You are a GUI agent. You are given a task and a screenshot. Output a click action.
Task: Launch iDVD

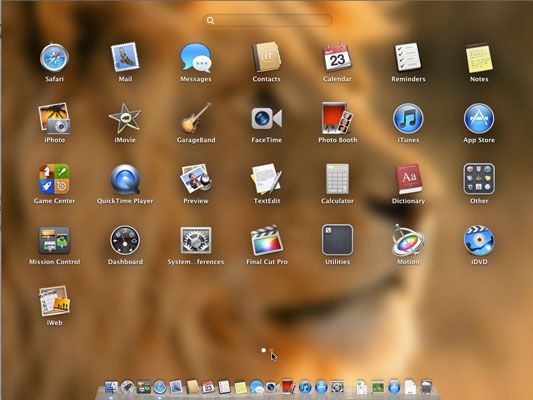479,240
